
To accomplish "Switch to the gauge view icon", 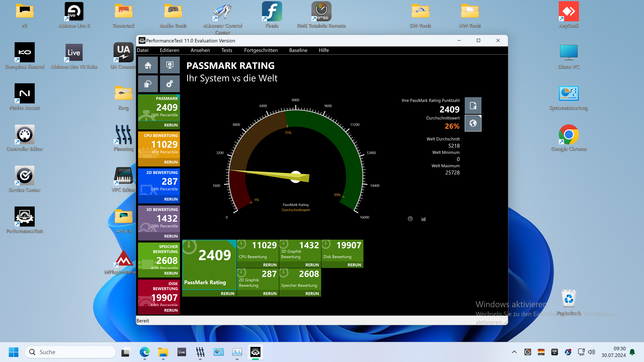I will pos(410,219).
